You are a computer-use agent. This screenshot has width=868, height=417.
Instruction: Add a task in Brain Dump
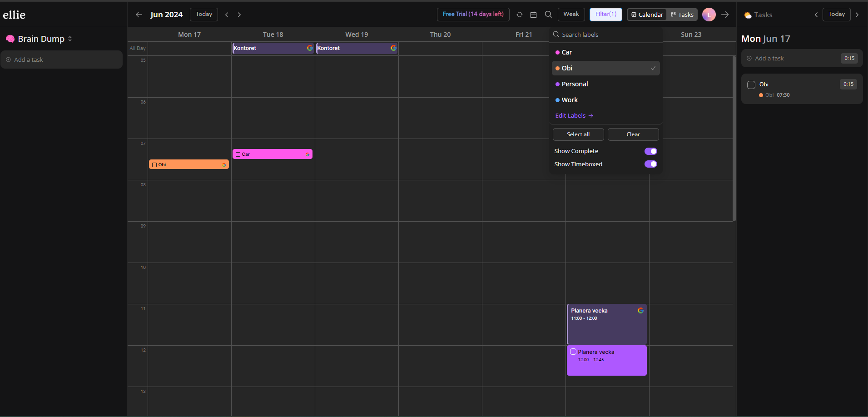point(61,60)
